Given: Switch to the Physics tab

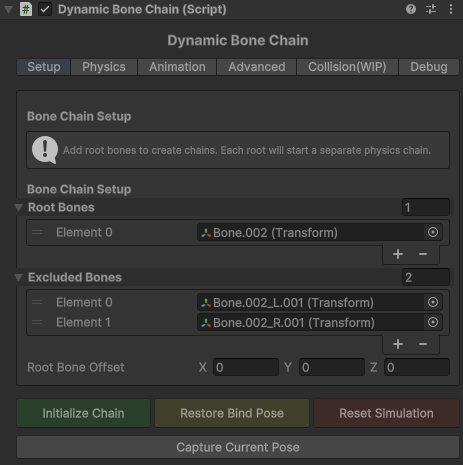Looking at the screenshot, I should click(x=104, y=67).
